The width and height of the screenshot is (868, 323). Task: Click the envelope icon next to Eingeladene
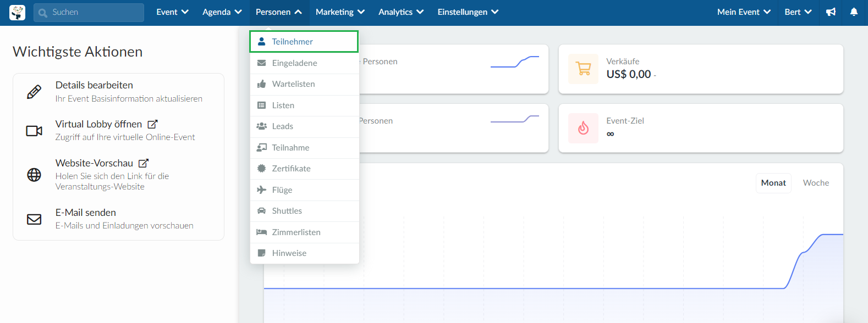[x=262, y=63]
